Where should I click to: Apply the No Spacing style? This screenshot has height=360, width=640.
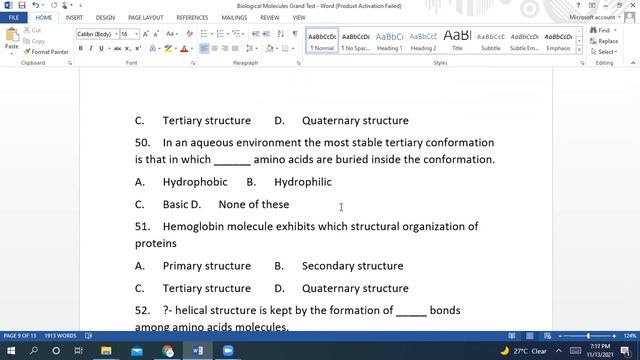coord(356,41)
